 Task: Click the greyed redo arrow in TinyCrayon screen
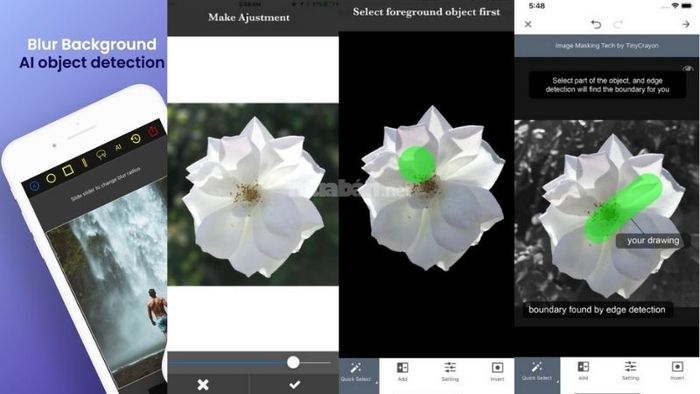pyautogui.click(x=618, y=24)
